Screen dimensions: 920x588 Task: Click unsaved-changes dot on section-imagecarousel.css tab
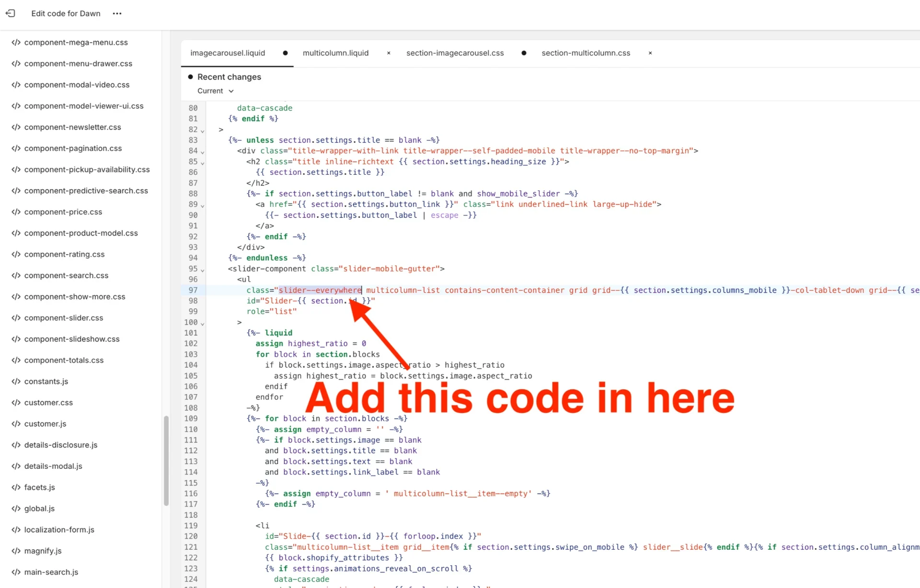524,53
